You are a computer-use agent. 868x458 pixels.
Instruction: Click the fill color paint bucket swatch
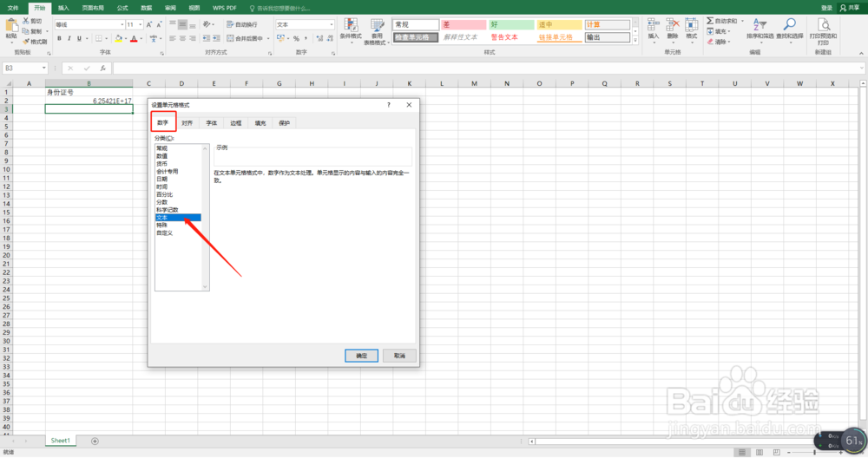118,38
